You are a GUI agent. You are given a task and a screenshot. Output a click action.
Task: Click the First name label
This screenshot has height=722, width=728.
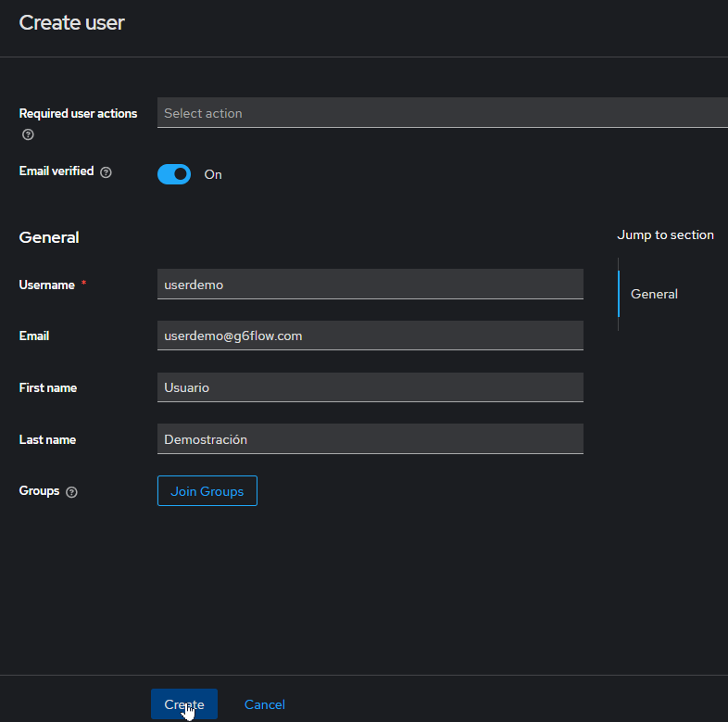[x=48, y=388]
